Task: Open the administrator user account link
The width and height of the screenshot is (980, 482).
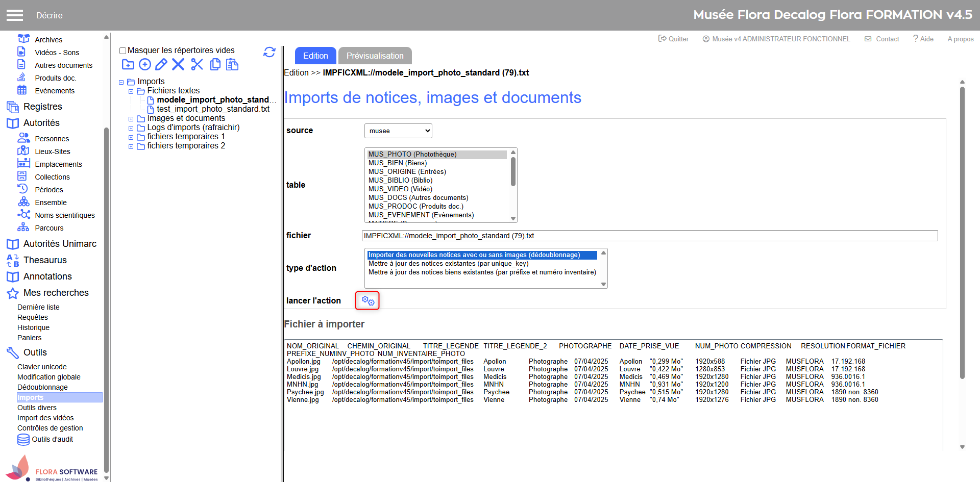Action: (776, 39)
